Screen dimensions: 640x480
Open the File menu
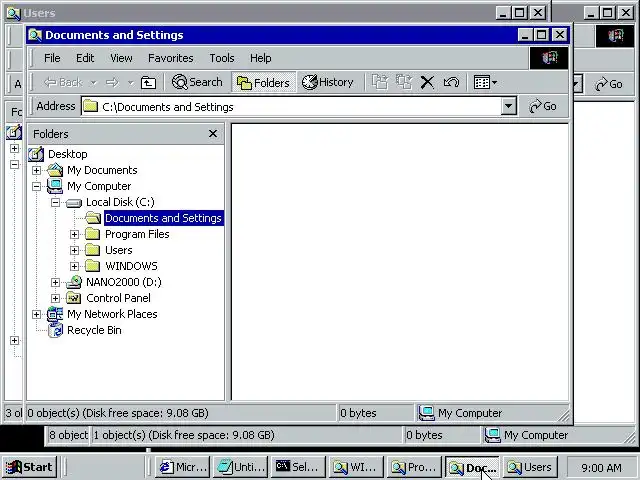tap(52, 58)
